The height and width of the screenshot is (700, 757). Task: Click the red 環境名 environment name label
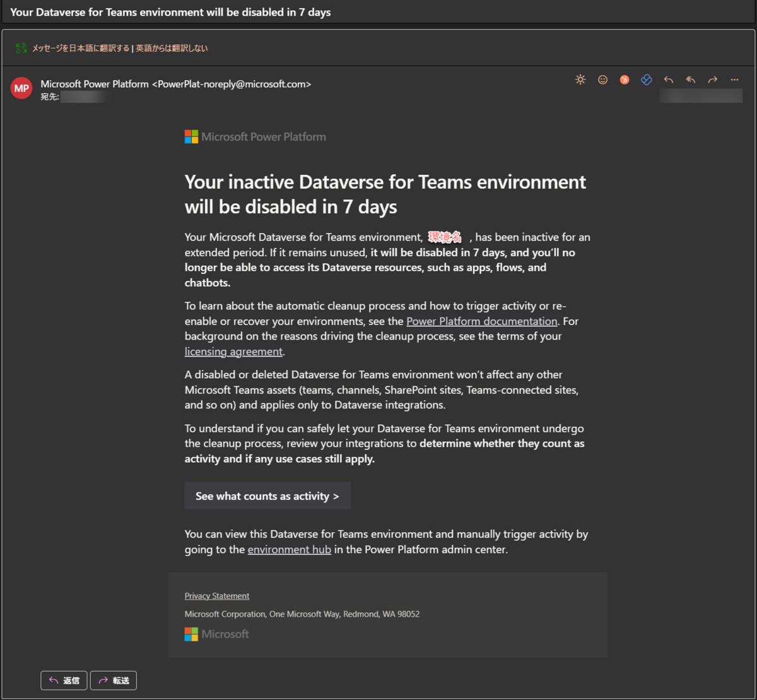(445, 237)
